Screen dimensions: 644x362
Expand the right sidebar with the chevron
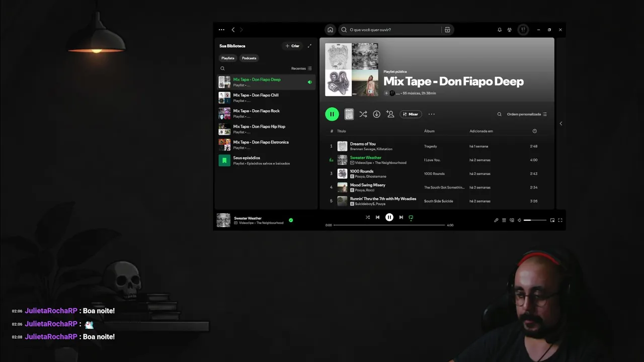point(560,124)
